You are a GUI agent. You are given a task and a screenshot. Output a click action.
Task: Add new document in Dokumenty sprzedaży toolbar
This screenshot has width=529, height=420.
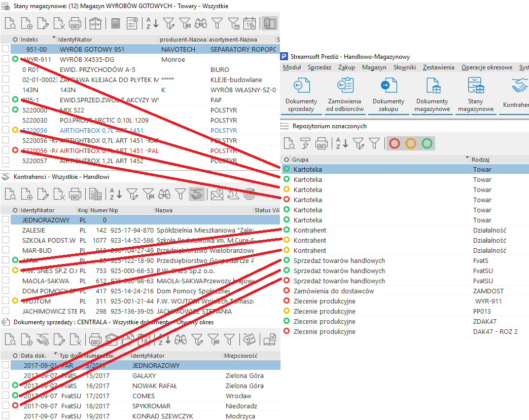[x=27, y=339]
